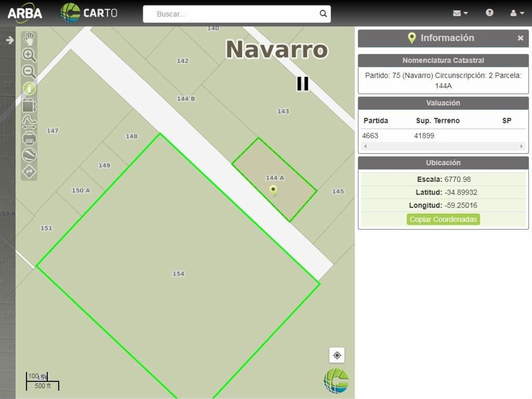The image size is (532, 399).
Task: Select parcel 154 on the map
Action: point(178,274)
